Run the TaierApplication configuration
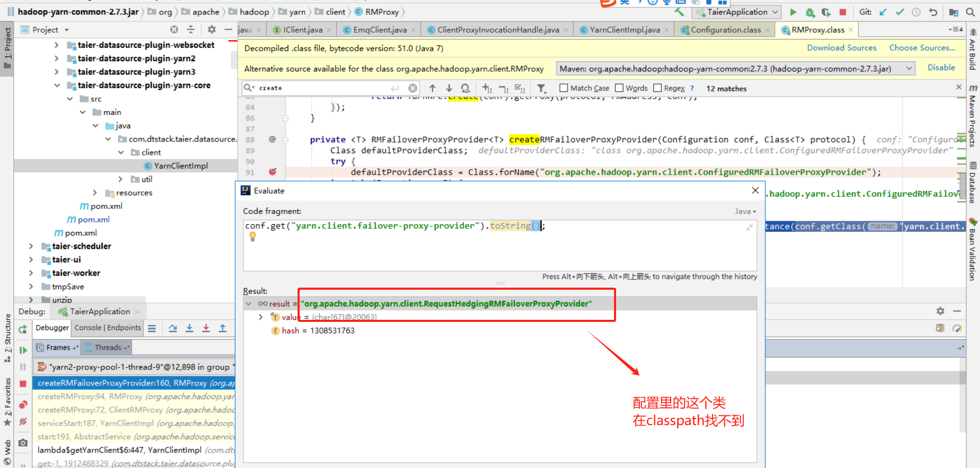980x468 pixels. pyautogui.click(x=793, y=12)
